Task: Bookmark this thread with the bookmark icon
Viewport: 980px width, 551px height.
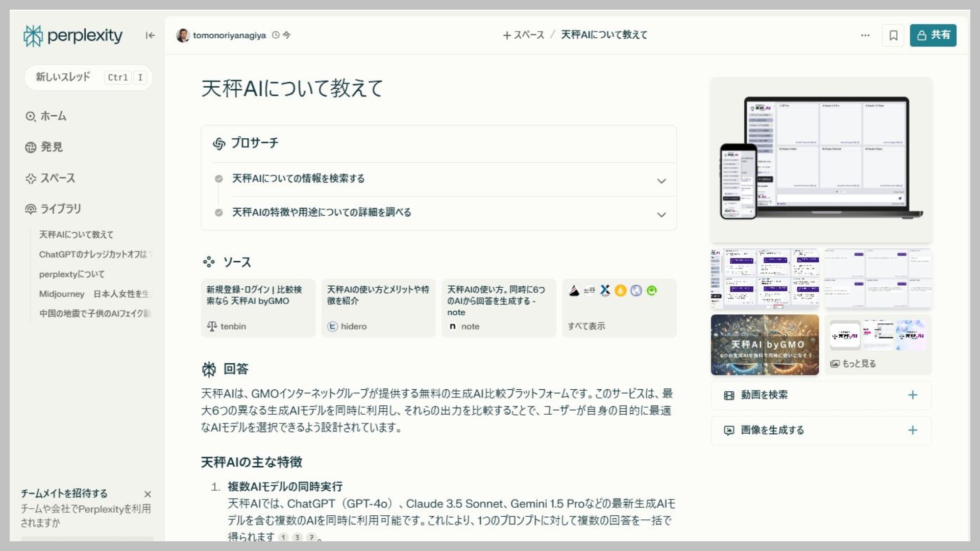Action: pyautogui.click(x=893, y=35)
